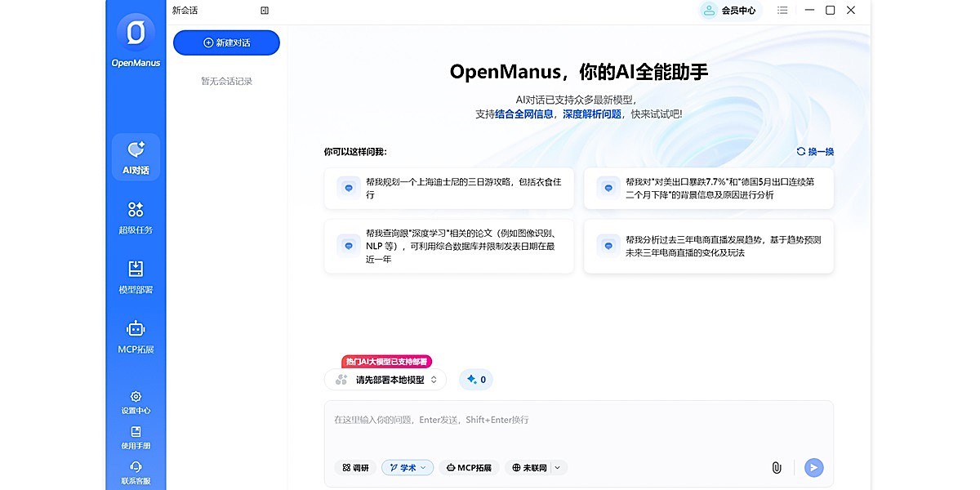980x490 pixels.
Task: Open 设置中心 settings from the sidebar
Action: point(136,402)
